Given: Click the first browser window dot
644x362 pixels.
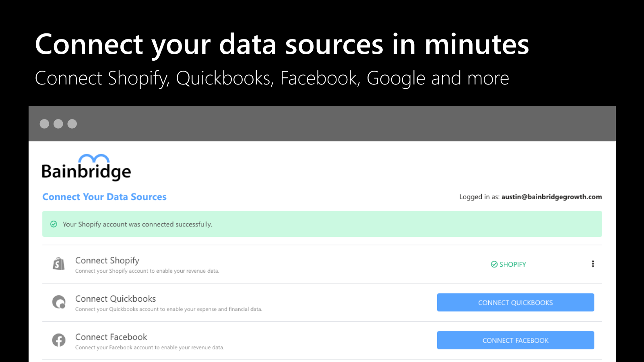Looking at the screenshot, I should [44, 124].
